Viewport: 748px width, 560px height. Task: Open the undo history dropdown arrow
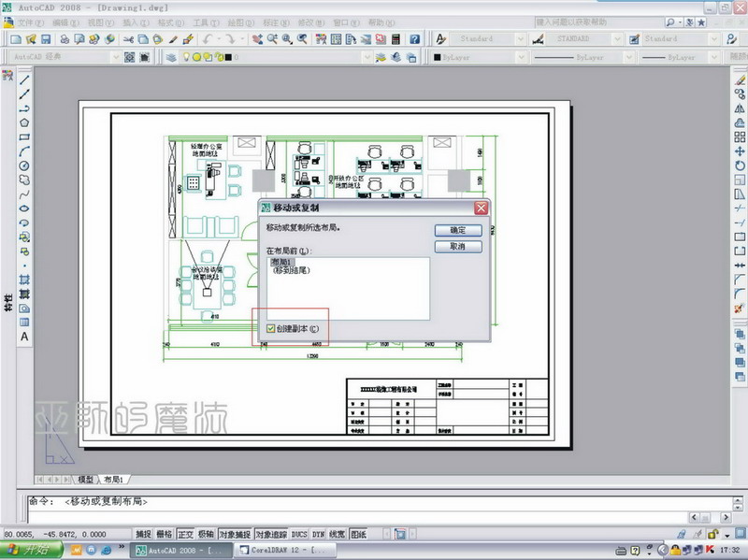[x=219, y=39]
